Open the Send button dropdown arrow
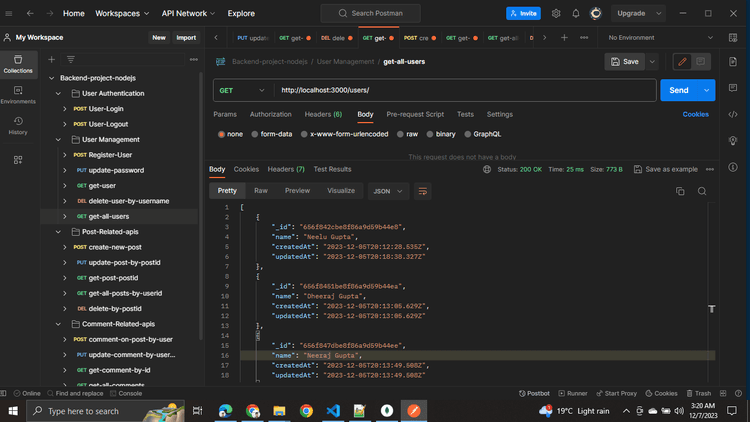This screenshot has width=750, height=422. (x=706, y=90)
